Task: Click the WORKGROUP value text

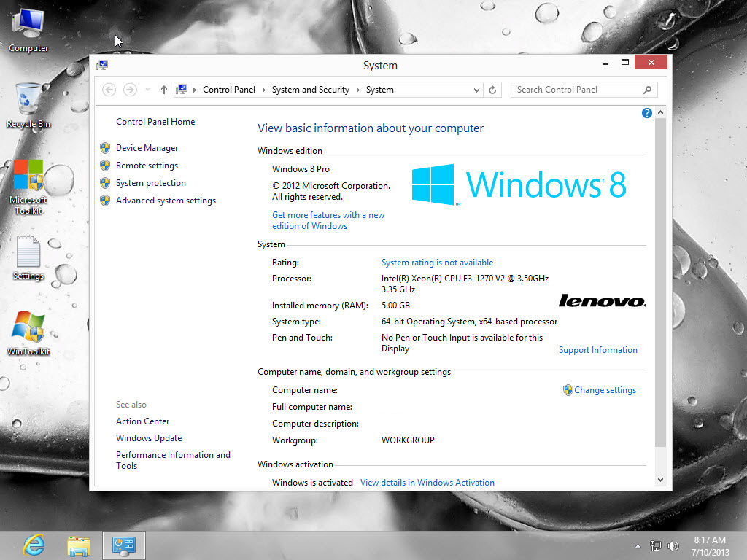Action: [x=408, y=440]
